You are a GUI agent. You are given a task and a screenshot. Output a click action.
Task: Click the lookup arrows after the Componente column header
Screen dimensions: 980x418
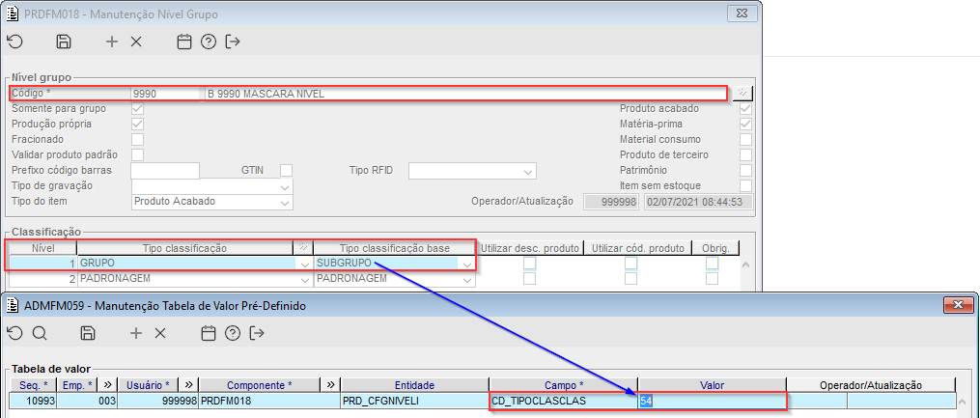pyautogui.click(x=330, y=384)
